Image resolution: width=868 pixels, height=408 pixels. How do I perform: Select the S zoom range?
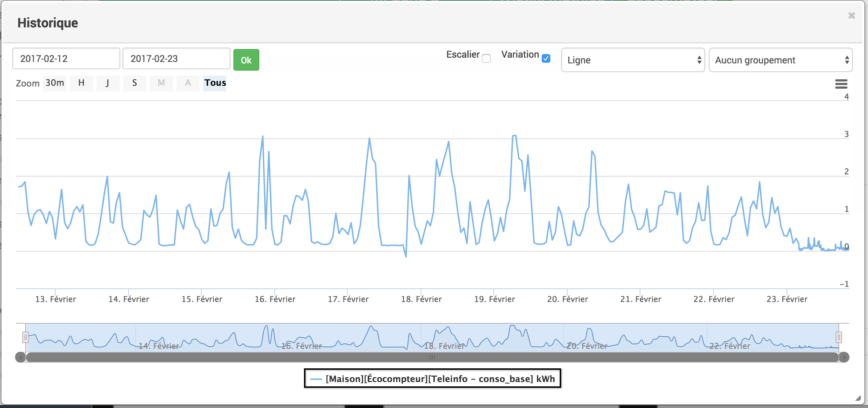(134, 83)
